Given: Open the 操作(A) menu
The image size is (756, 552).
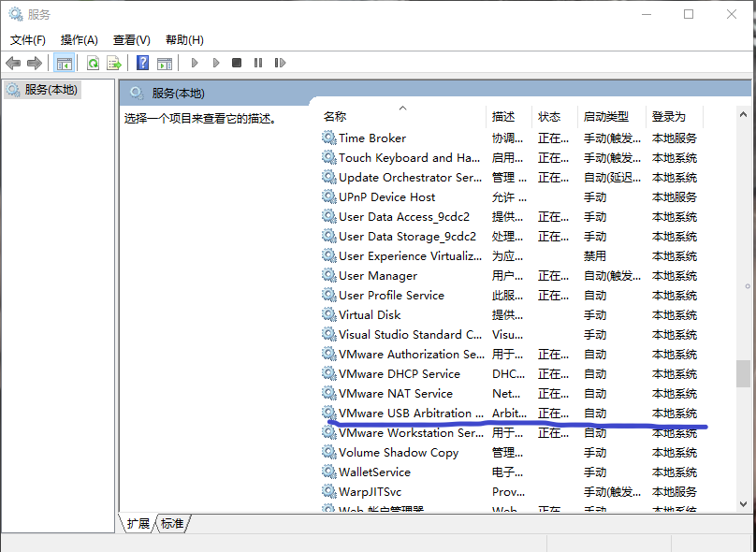Looking at the screenshot, I should pyautogui.click(x=80, y=39).
